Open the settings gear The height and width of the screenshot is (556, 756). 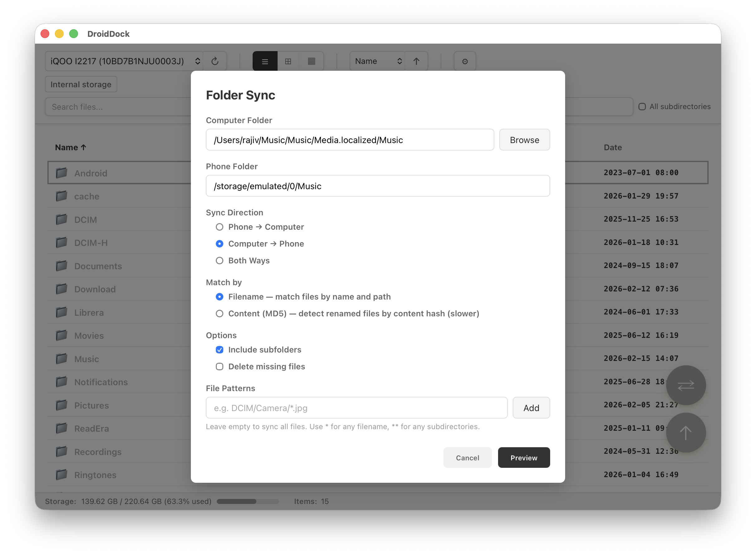[x=465, y=61]
